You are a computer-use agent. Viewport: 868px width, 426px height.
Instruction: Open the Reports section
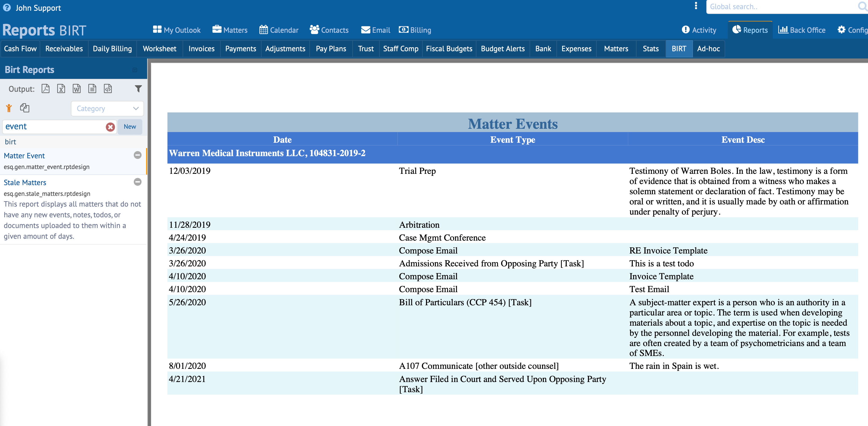tap(750, 30)
